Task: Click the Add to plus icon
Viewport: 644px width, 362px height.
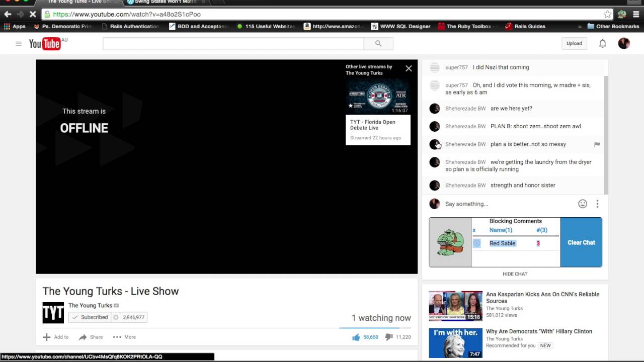Action: 47,337
